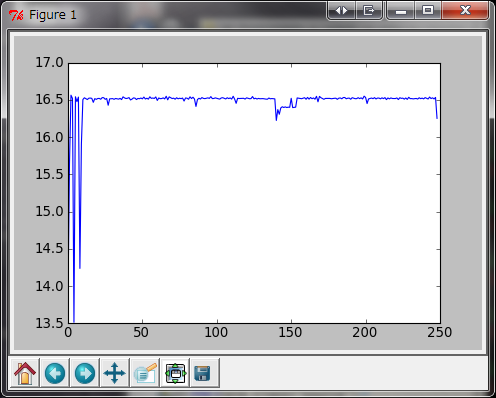Click the left-right arrows title bar button
The width and height of the screenshot is (496, 398).
point(341,11)
